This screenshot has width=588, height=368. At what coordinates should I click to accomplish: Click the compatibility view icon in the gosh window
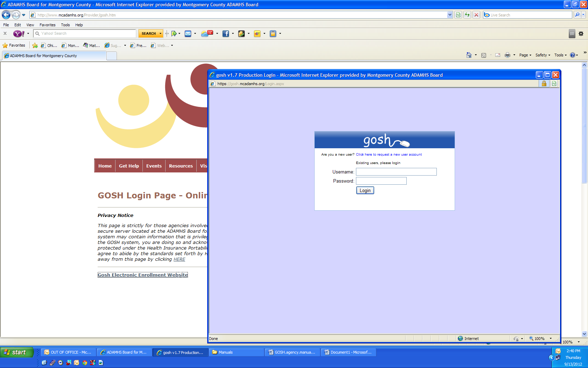[x=554, y=83]
